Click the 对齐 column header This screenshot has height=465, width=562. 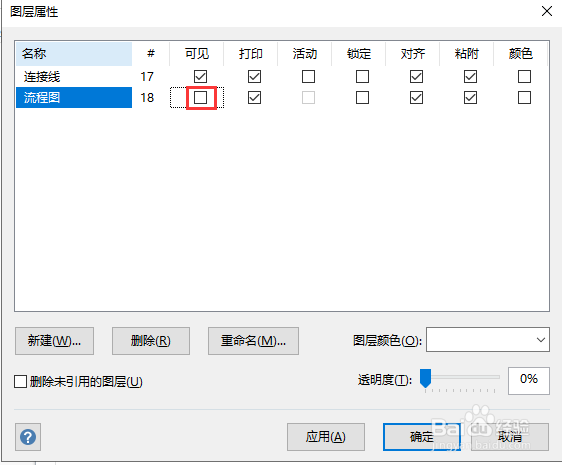pos(413,54)
